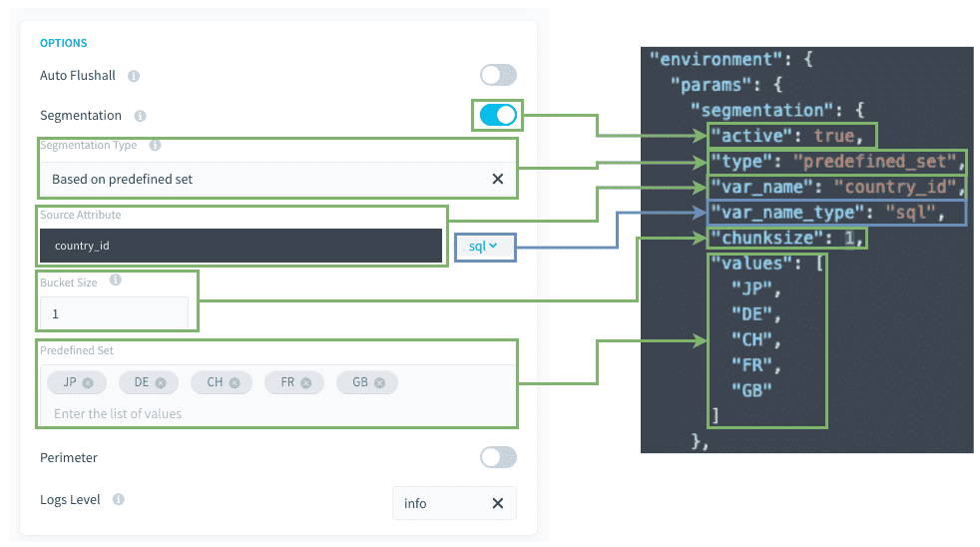Click the "var_name": "country_id" JSON line
Viewport: 980px width, 547px height.
click(837, 187)
